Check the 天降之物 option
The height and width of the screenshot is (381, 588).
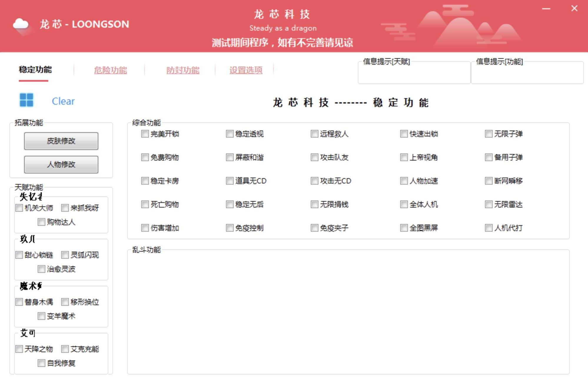coord(19,349)
